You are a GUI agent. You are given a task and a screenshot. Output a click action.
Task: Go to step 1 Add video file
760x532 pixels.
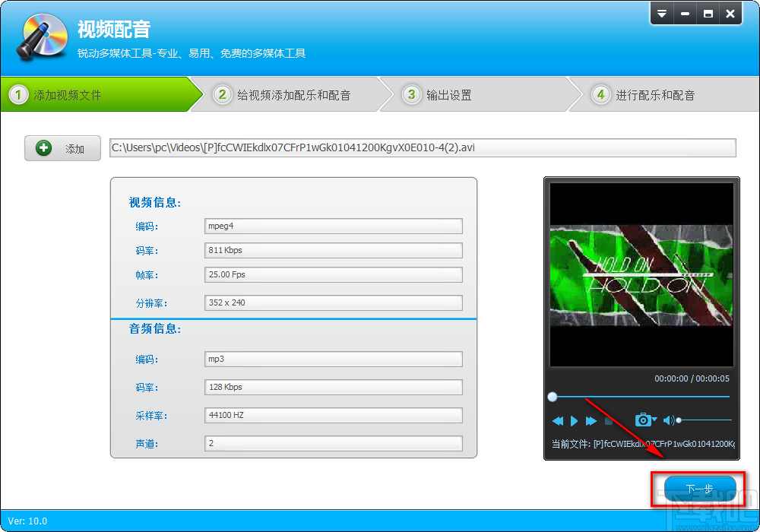pos(97,94)
